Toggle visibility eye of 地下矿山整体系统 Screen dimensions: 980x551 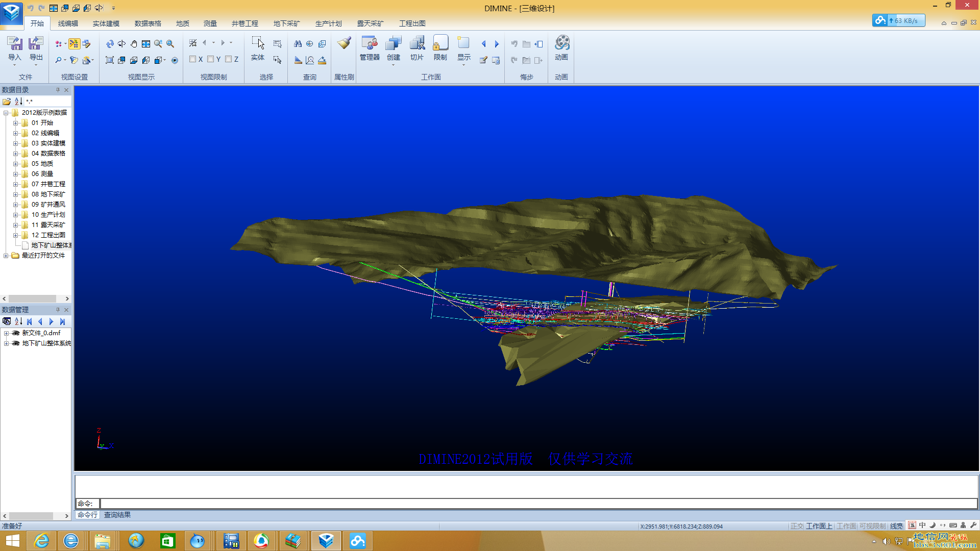point(16,343)
